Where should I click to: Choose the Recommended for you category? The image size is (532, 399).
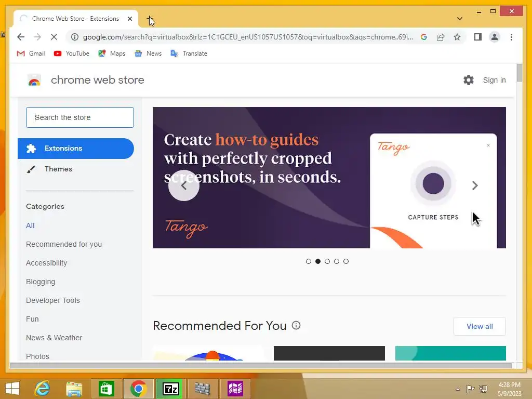(64, 244)
